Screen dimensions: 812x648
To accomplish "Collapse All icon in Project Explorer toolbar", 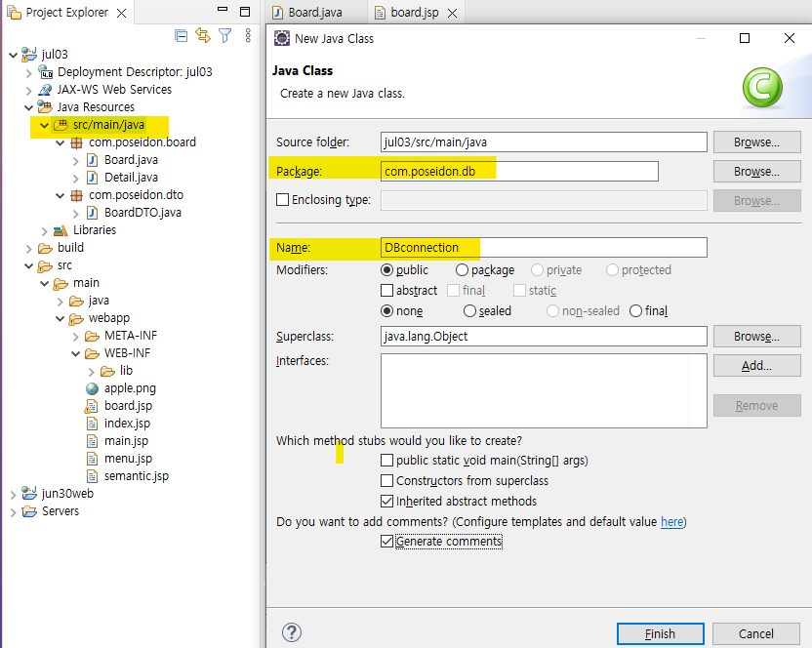I will (181, 36).
